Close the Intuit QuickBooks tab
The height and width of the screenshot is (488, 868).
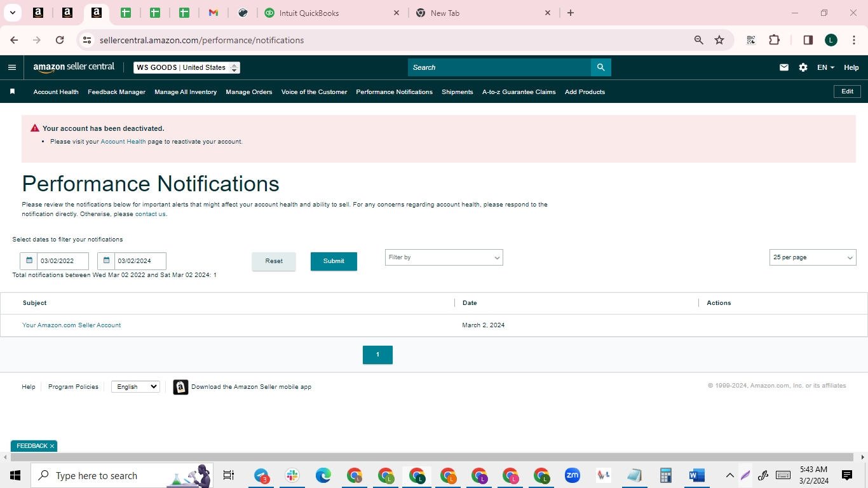tap(397, 13)
